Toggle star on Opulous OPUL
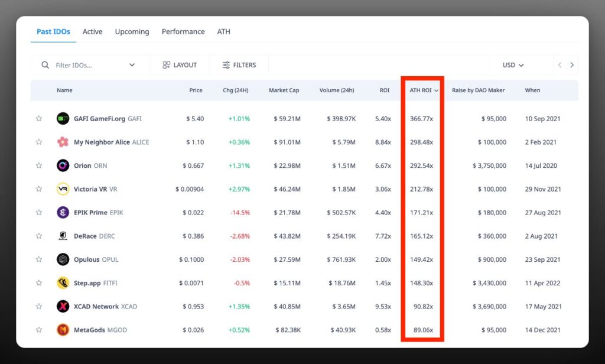605x364 pixels. [39, 259]
